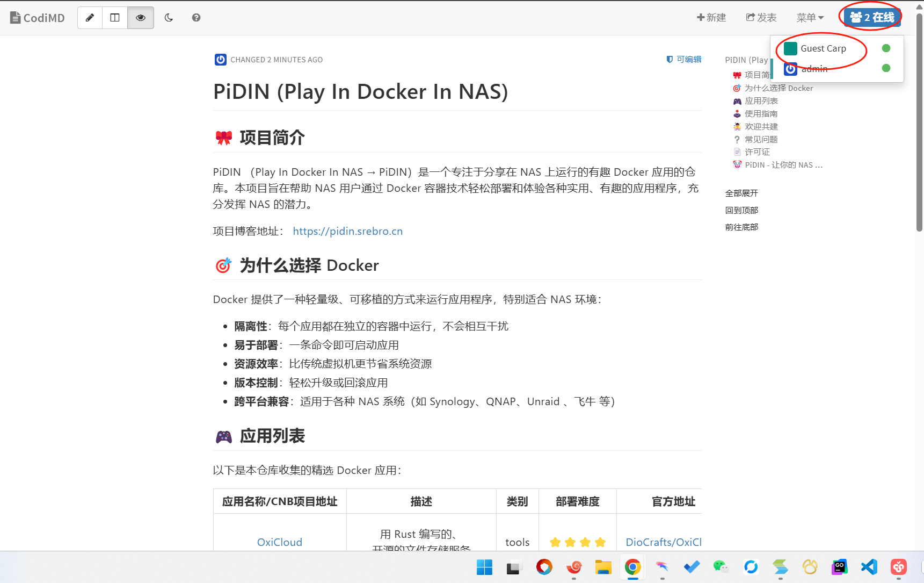This screenshot has width=924, height=583.
Task: Click 回到顶部 to return to top
Action: (741, 210)
